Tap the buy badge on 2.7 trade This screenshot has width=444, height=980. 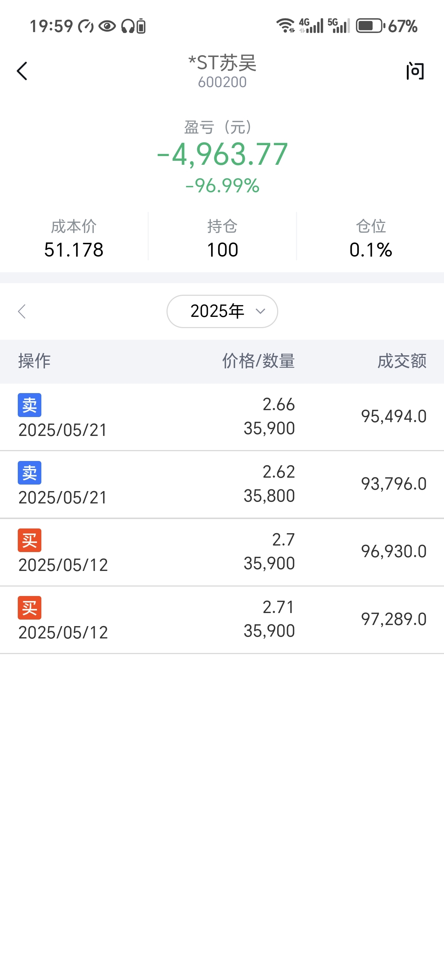[30, 540]
